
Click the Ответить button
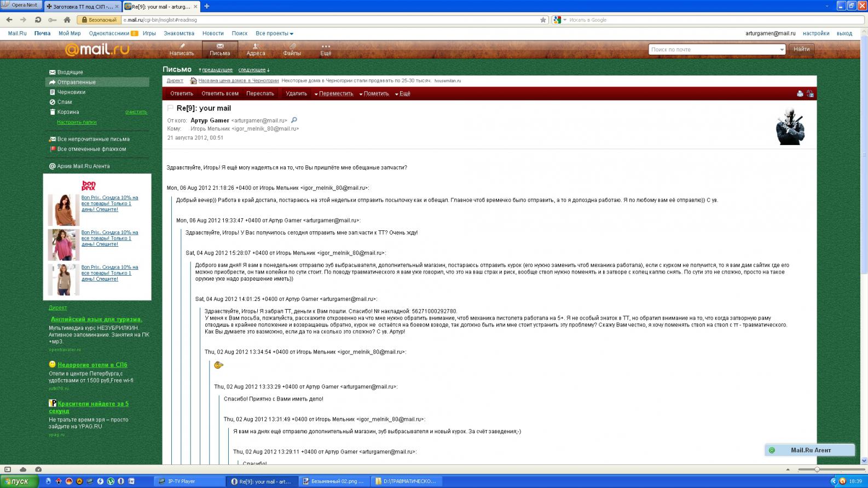pyautogui.click(x=182, y=94)
